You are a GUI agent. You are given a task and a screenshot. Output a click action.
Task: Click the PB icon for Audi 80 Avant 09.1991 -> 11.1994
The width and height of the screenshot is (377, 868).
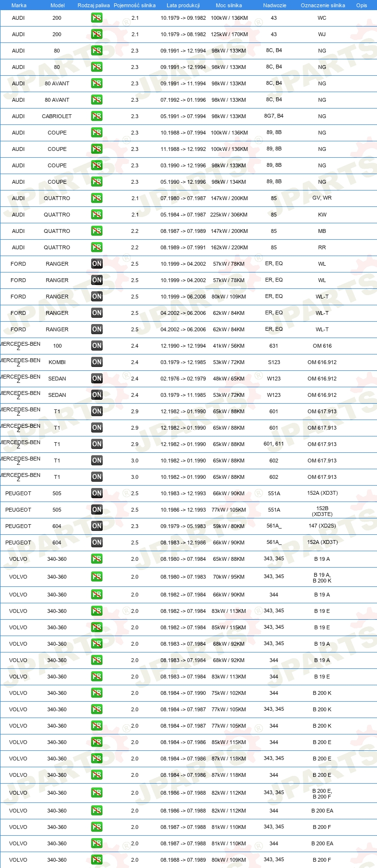click(97, 83)
